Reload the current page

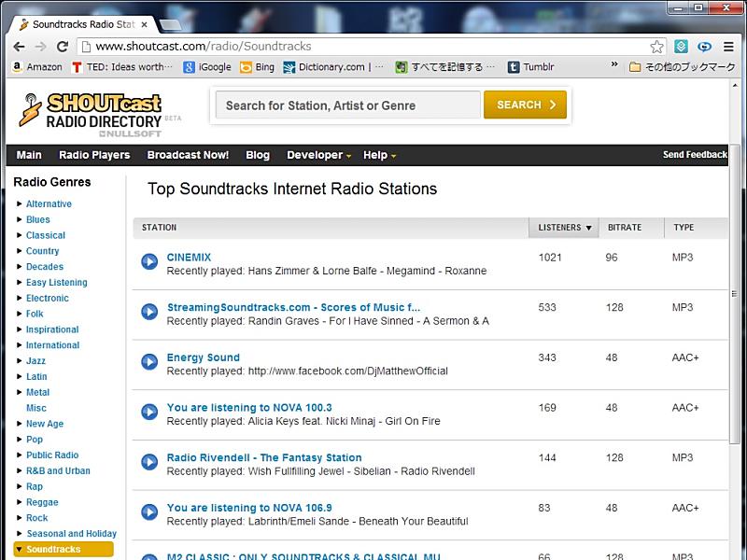tap(63, 47)
